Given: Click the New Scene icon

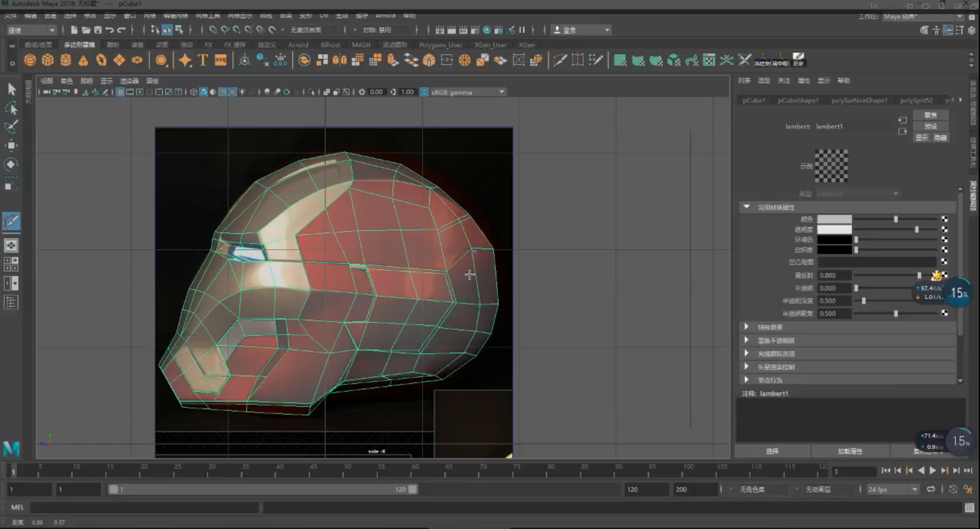Looking at the screenshot, I should pos(74,29).
